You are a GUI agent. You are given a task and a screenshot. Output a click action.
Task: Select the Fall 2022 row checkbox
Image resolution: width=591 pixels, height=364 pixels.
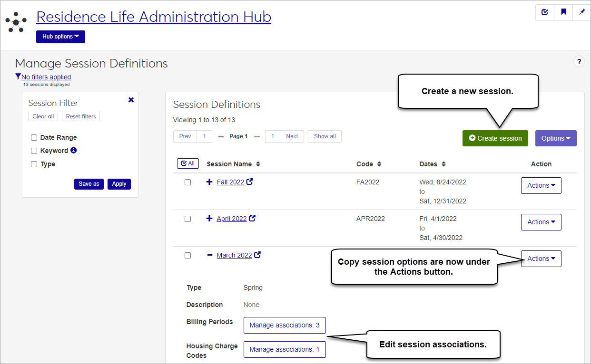tap(187, 182)
